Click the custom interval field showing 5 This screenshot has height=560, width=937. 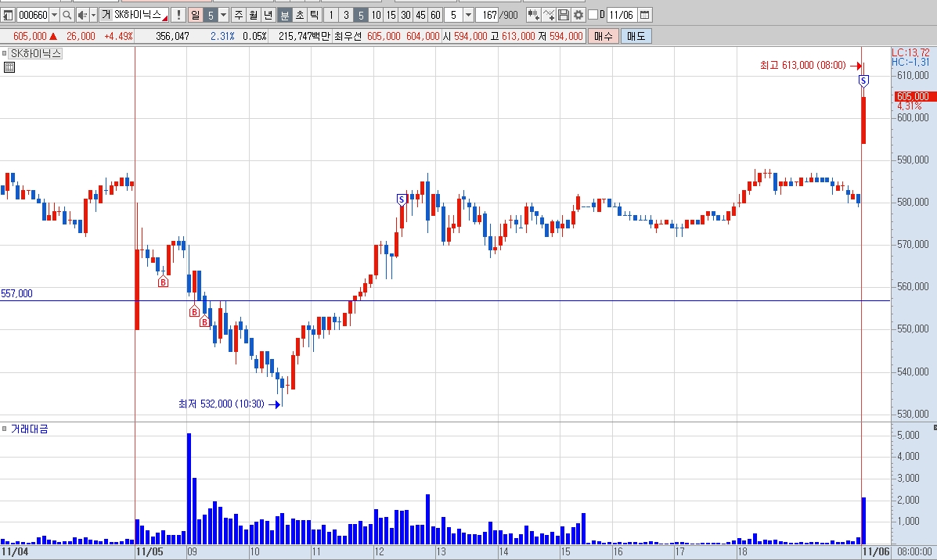[453, 15]
